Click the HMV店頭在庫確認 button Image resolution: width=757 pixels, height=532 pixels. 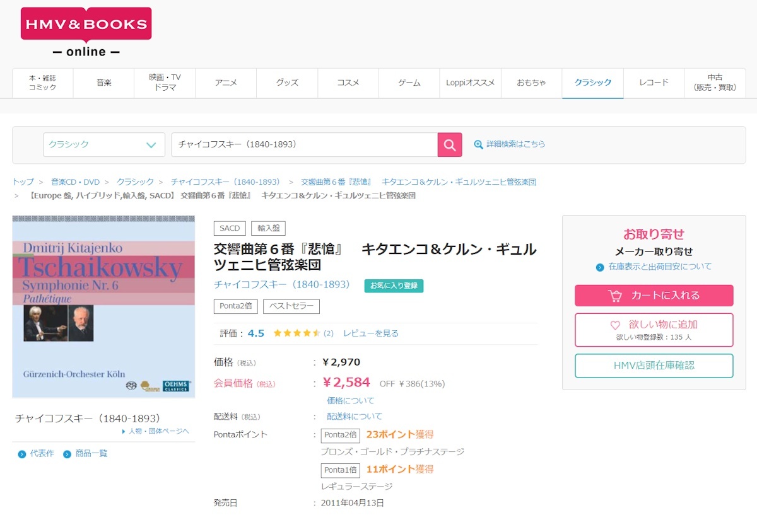point(654,366)
